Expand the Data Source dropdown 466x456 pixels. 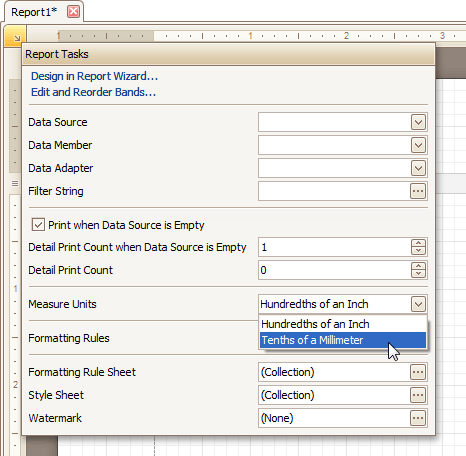(x=418, y=122)
